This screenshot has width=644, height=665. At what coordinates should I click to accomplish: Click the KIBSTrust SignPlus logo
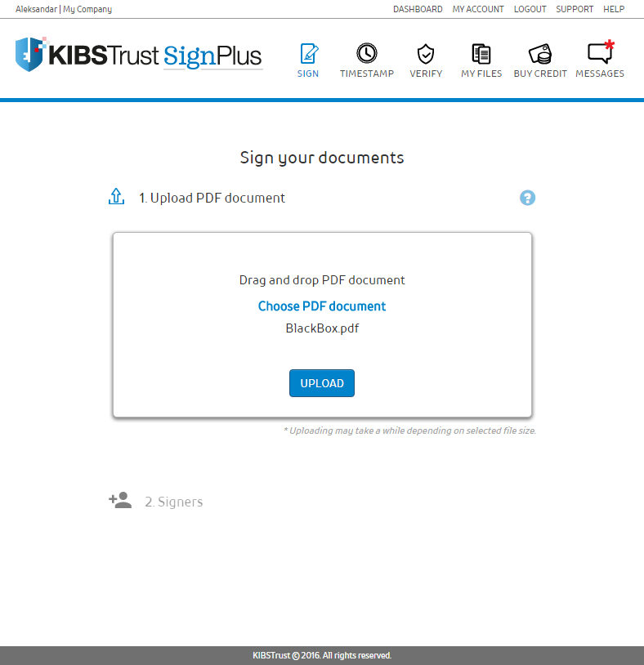139,55
